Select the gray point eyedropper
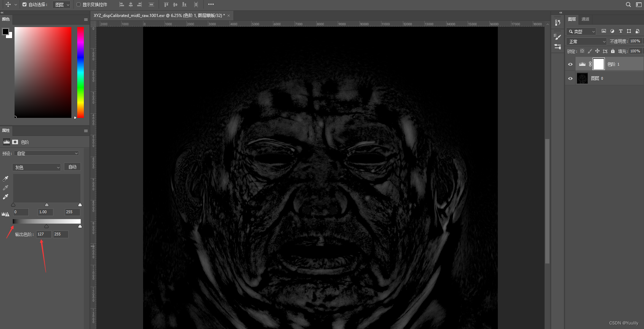 point(6,188)
